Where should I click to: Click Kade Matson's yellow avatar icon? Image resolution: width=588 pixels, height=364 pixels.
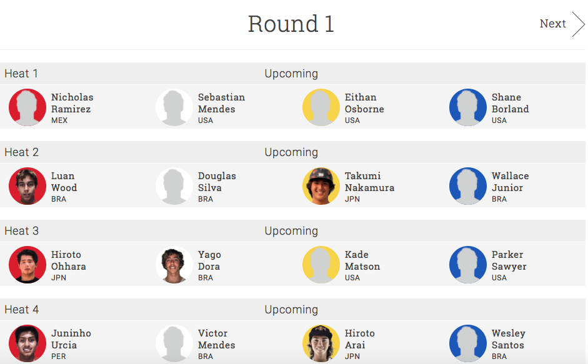tap(321, 265)
